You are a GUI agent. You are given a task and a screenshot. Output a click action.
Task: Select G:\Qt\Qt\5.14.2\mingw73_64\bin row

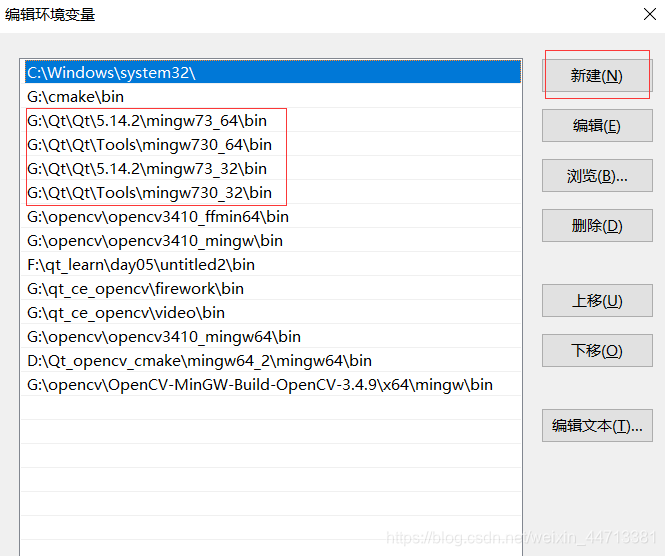pos(271,120)
